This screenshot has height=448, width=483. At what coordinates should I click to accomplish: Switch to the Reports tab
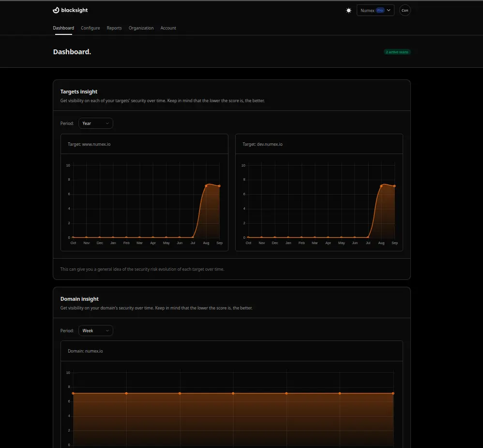(114, 28)
